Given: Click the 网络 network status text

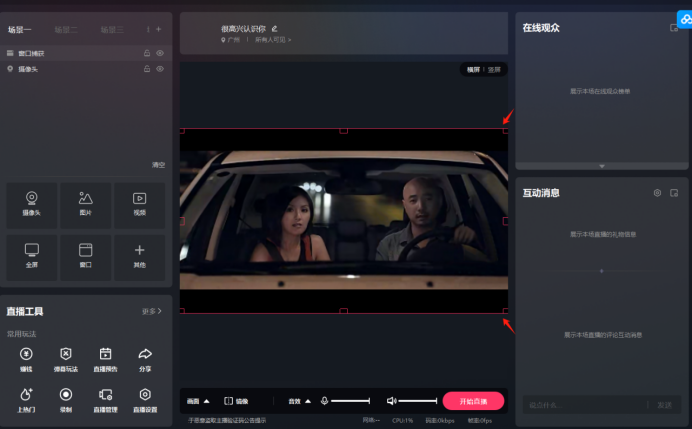Looking at the screenshot, I should (371, 420).
